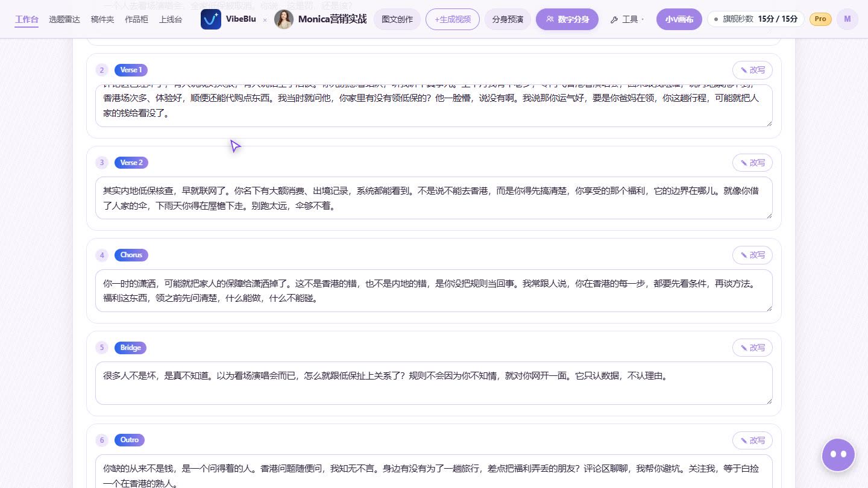
Task: Click inside Verse 2 text area
Action: pos(434,198)
